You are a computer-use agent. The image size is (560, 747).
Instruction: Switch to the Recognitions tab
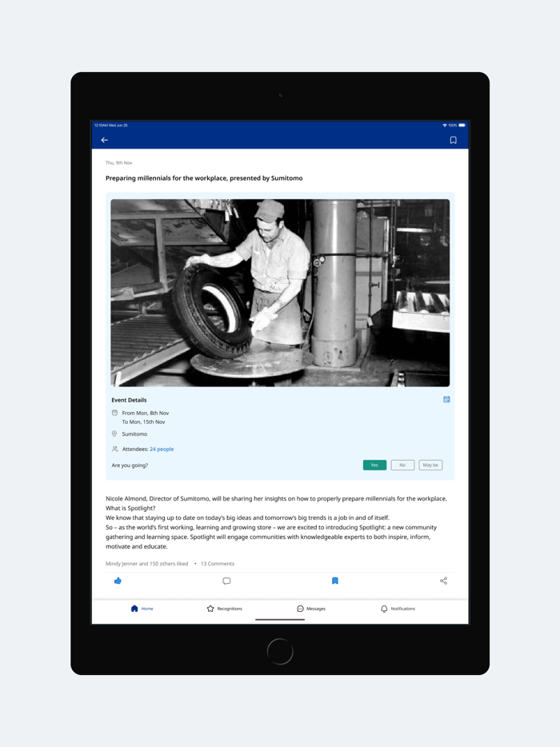(225, 609)
